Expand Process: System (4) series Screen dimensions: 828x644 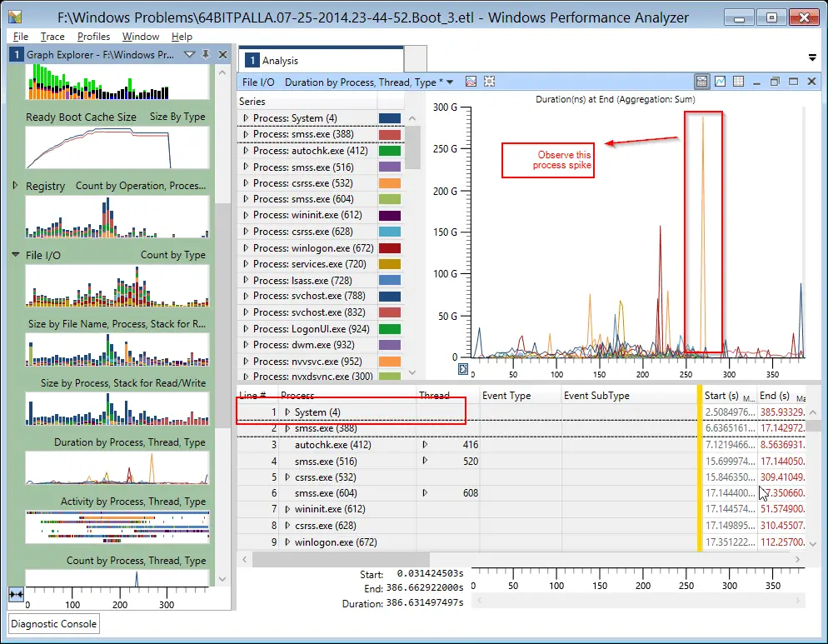[246, 118]
